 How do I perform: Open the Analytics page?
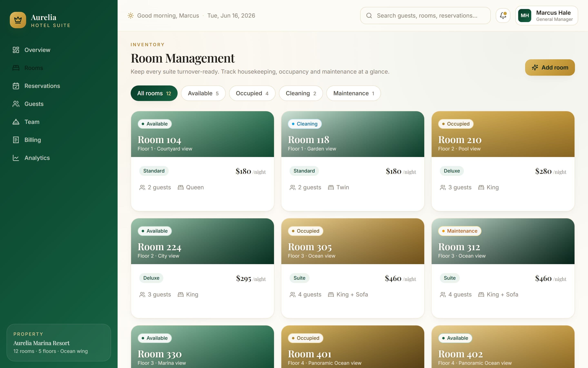tap(59, 158)
